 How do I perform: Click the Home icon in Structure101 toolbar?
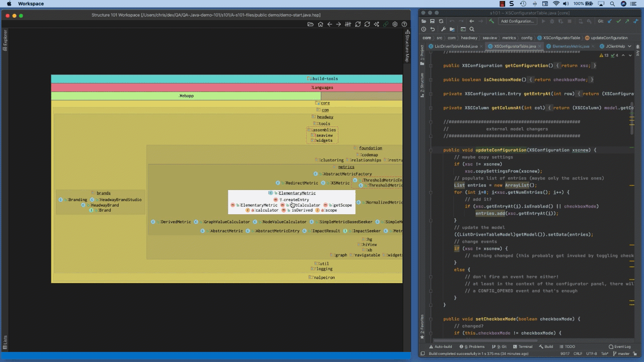pos(320,24)
